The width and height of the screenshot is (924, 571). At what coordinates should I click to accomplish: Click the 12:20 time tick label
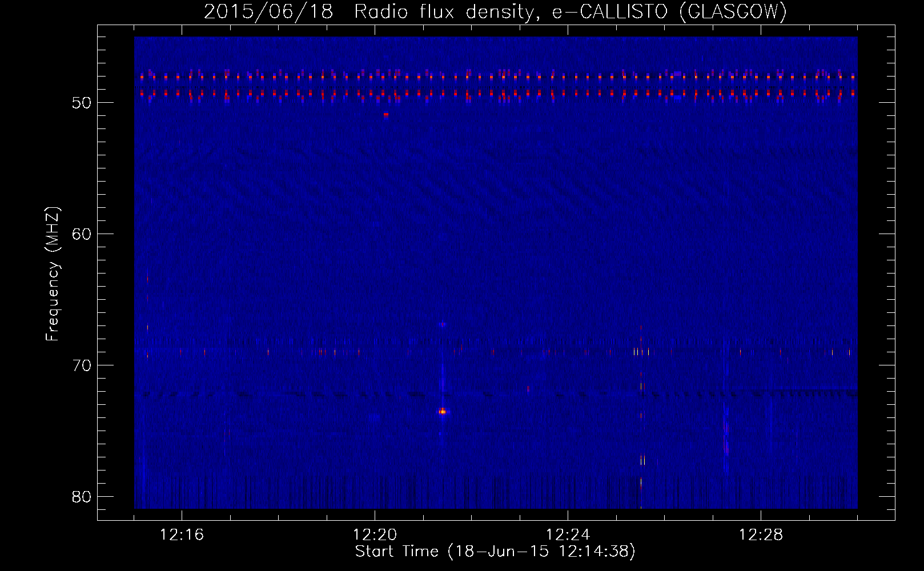(x=375, y=535)
